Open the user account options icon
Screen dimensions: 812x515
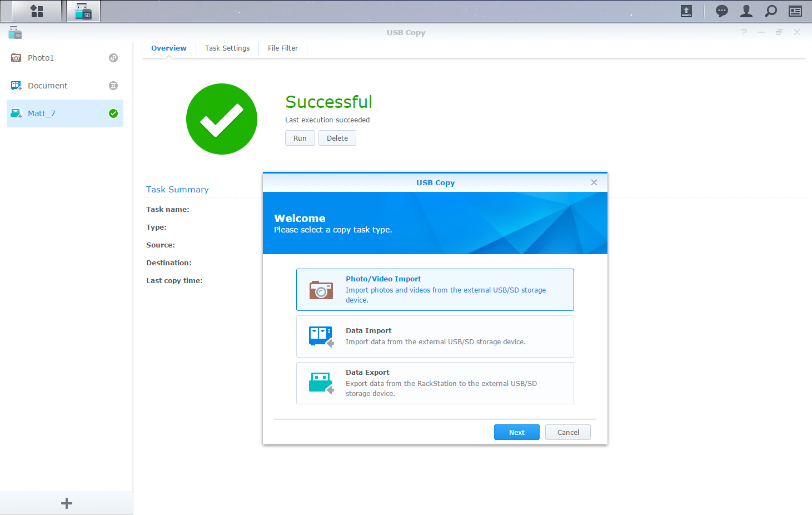(746, 11)
